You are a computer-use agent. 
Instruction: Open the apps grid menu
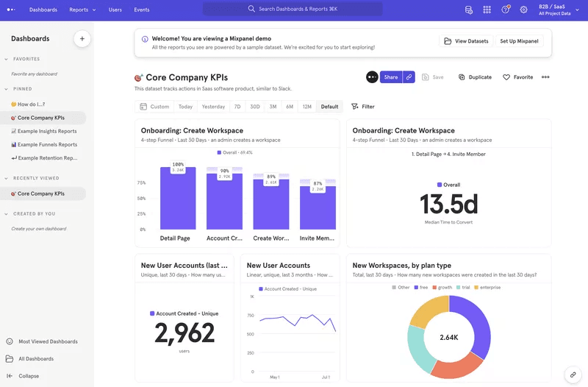click(x=487, y=10)
